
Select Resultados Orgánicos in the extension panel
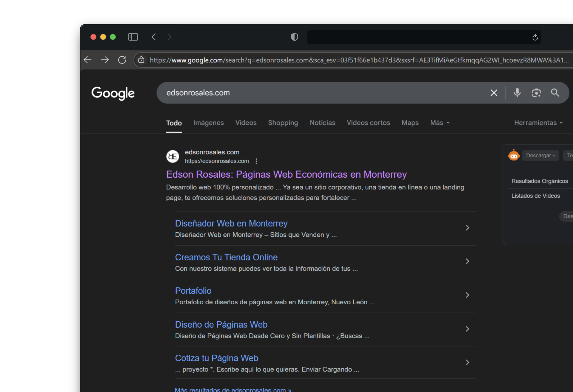tap(540, 181)
